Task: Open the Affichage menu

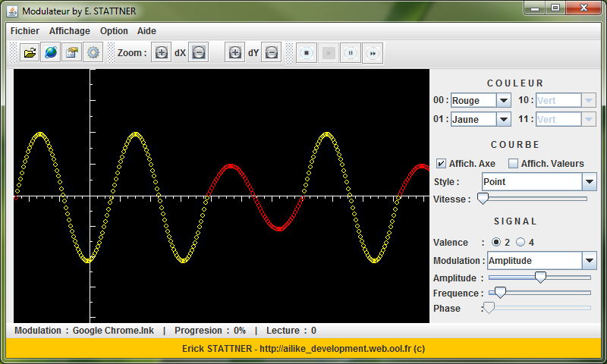Action: [x=70, y=31]
